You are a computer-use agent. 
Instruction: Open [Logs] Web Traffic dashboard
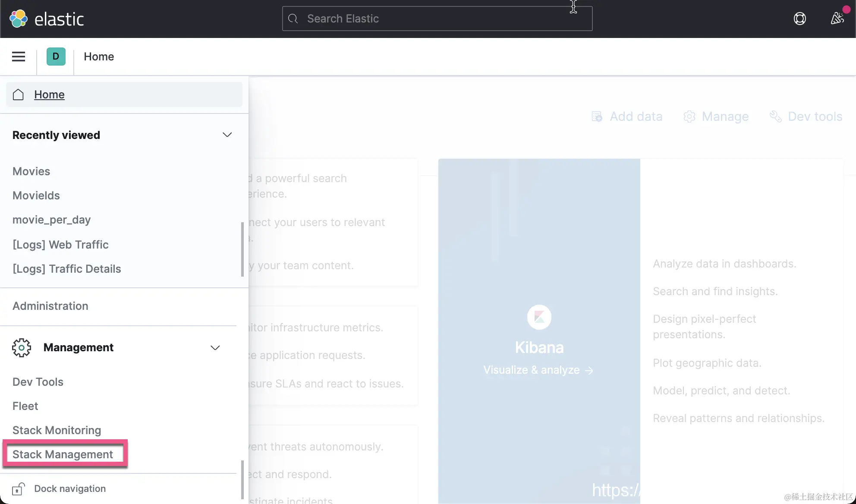click(60, 245)
